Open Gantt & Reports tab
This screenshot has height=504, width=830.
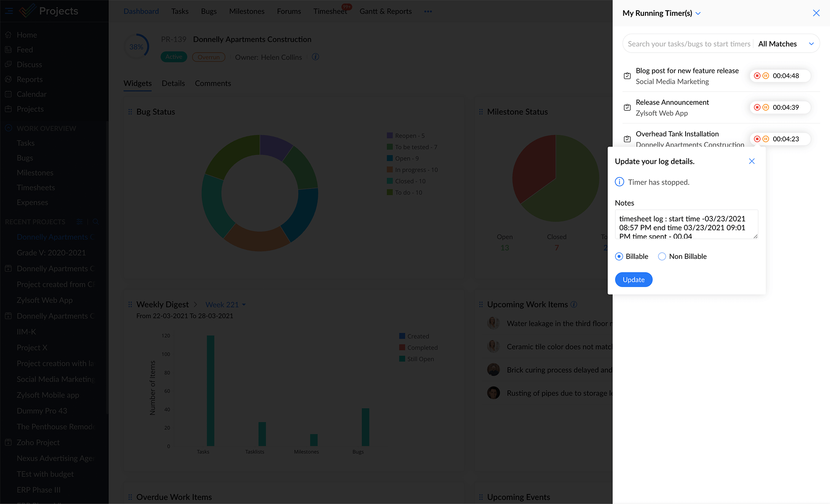[386, 12]
